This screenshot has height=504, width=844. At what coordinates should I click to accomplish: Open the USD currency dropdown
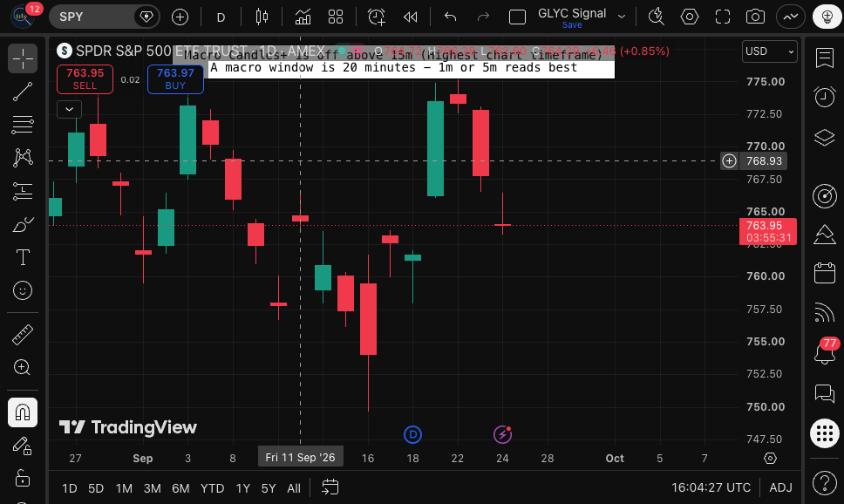click(770, 51)
